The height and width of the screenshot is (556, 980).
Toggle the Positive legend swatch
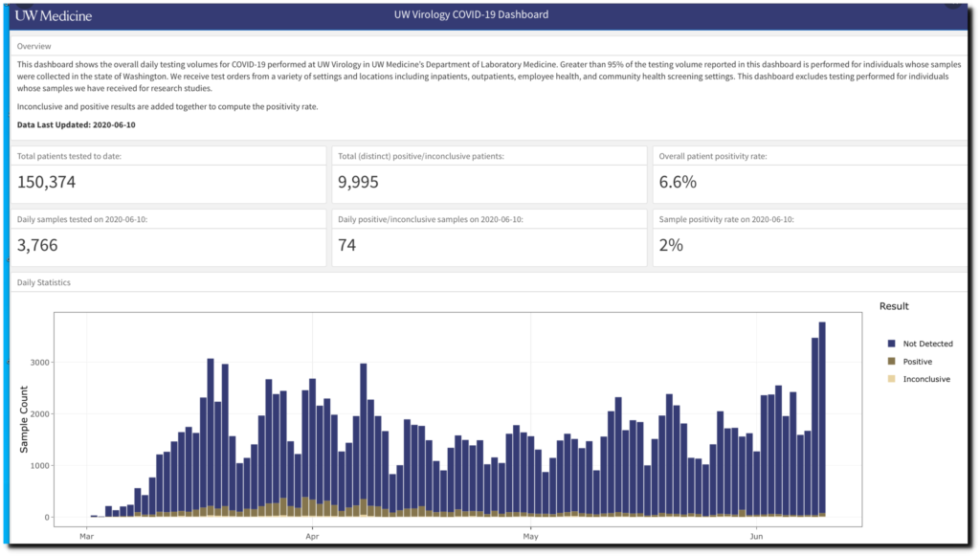point(891,361)
